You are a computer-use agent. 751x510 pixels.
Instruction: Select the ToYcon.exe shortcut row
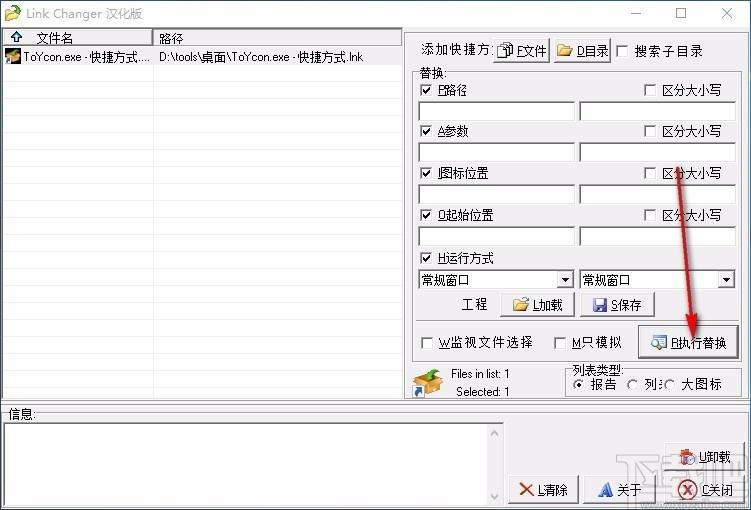point(202,57)
